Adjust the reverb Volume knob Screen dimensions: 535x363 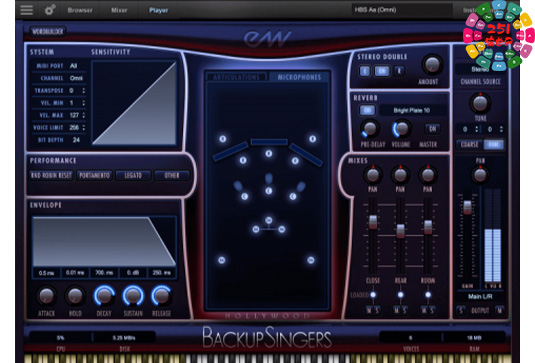point(402,129)
